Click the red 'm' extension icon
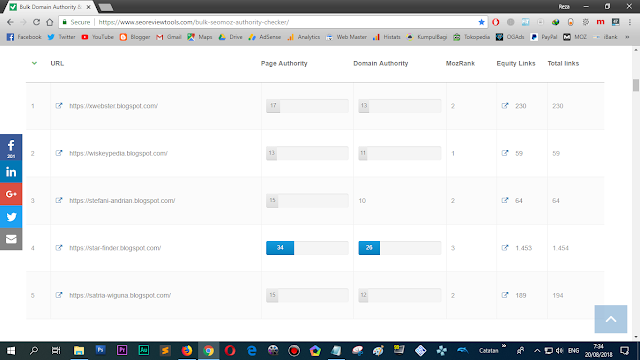The image size is (640, 360). tap(600, 22)
